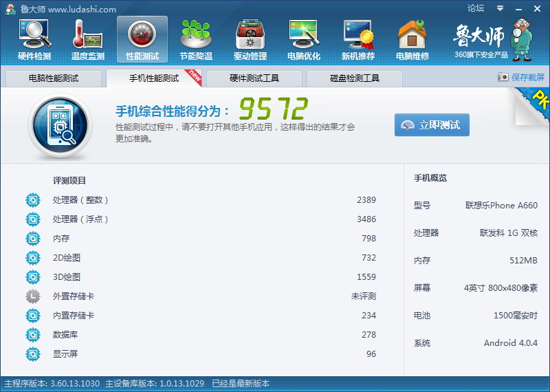Click the chip icon beside 显示屏
Screen dimensions: 550x392
[33, 354]
